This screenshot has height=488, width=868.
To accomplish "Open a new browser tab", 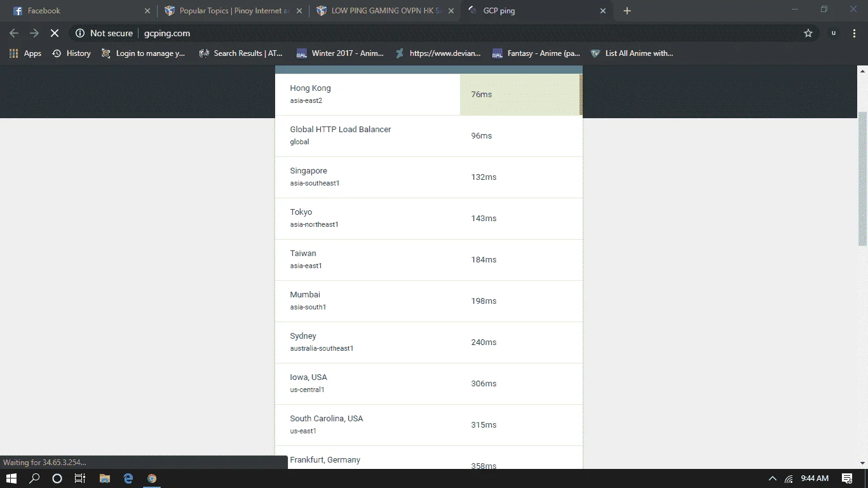I will tap(627, 11).
